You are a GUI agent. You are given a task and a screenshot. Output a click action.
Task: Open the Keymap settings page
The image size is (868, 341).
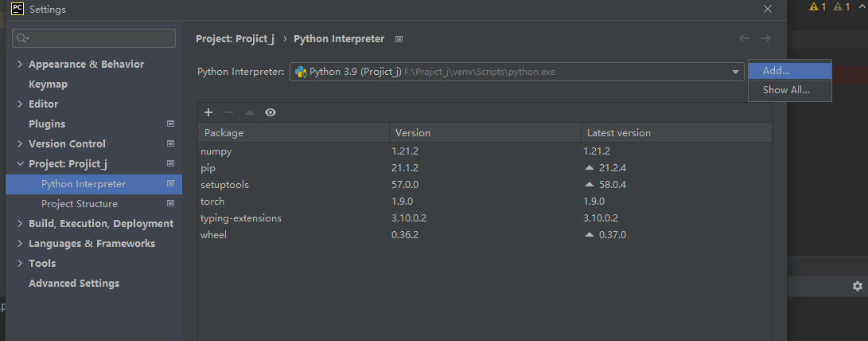48,84
